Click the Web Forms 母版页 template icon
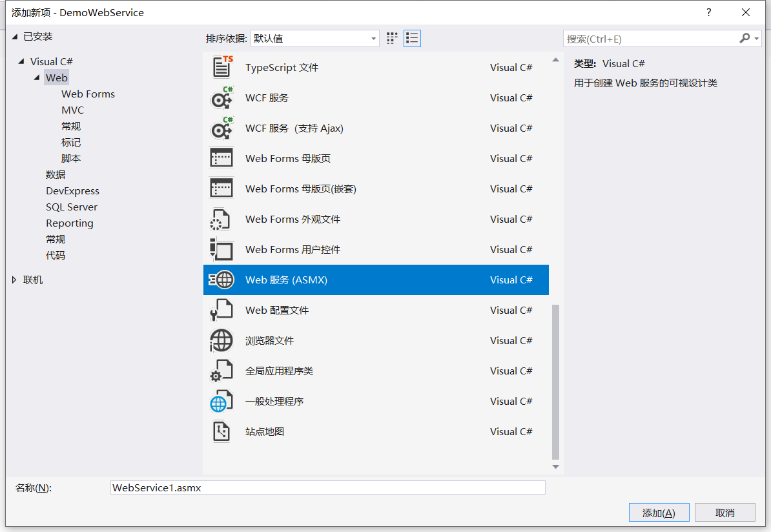Screen dimensions: 771x532 click(x=221, y=158)
